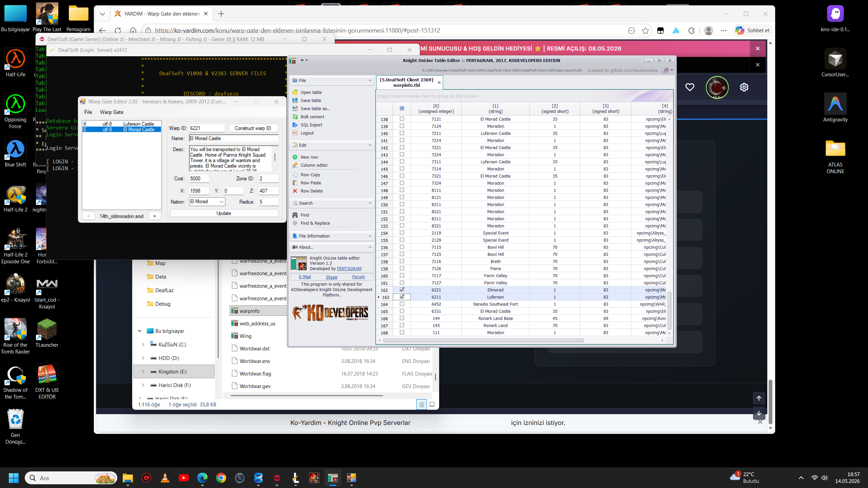Open DXT & UIE EDİTÖR desktop icon
This screenshot has width=868, height=488.
(47, 382)
